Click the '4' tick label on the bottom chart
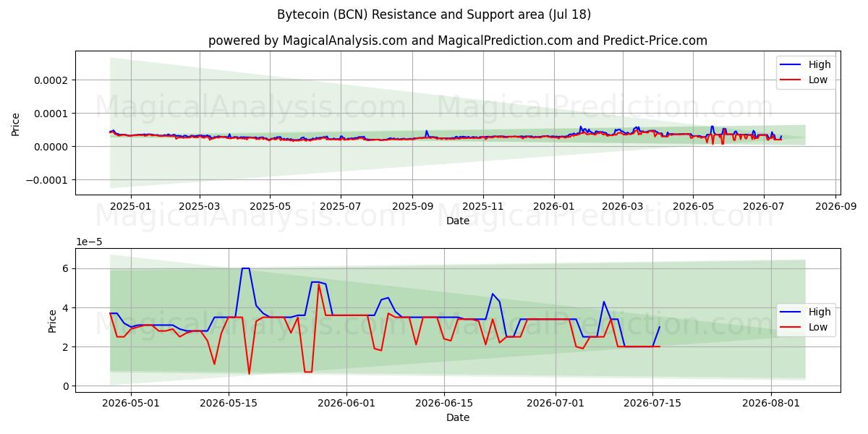This screenshot has height=434, width=868. [x=65, y=308]
